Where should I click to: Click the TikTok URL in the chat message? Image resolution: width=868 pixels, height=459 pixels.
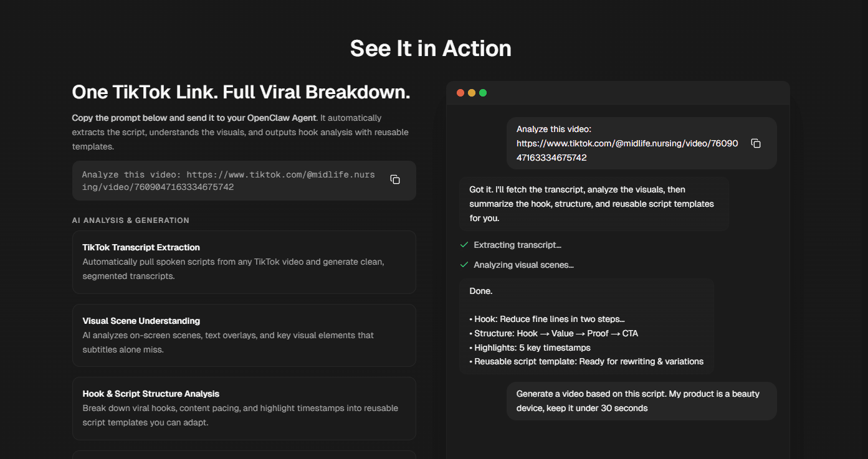[627, 150]
